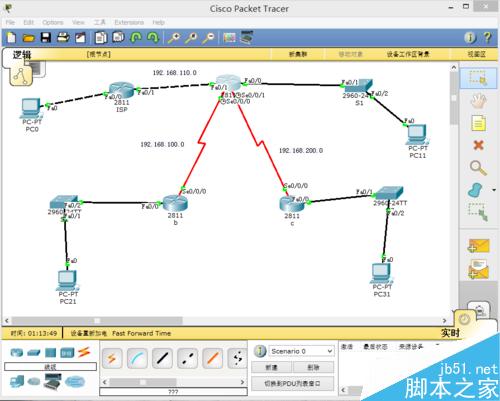Pick the orange fiber cable icon
Screen dimensions: 500x401
[x=213, y=358]
